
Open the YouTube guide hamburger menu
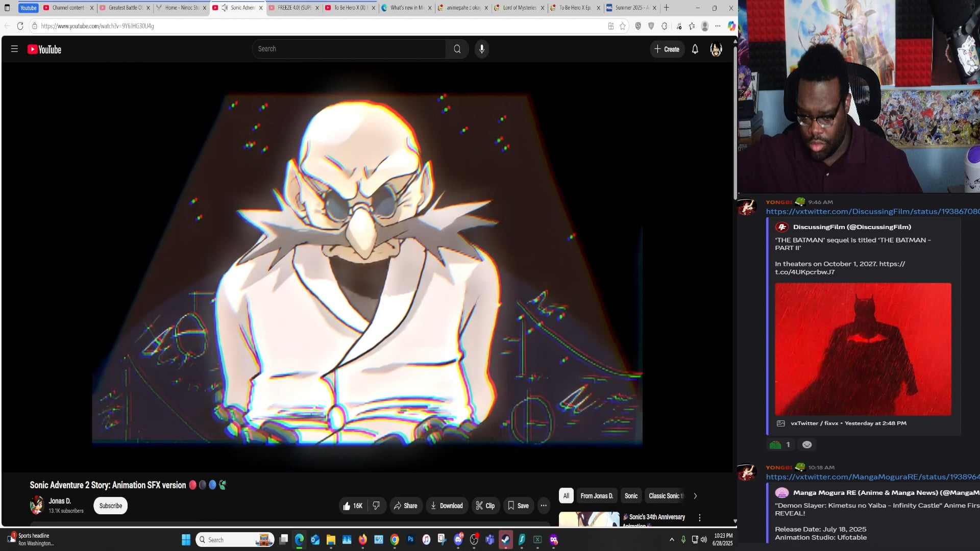(14, 49)
